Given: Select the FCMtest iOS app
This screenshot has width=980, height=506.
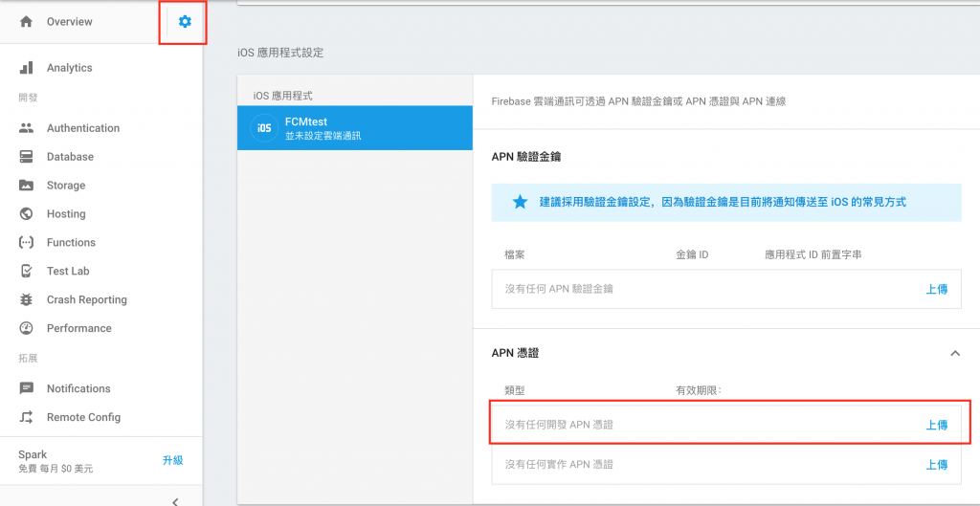Looking at the screenshot, I should coord(354,127).
